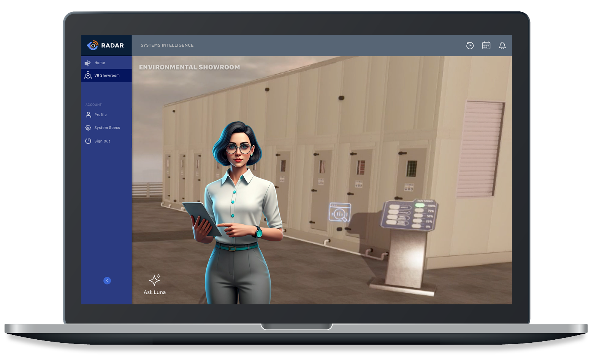The image size is (591, 364).
Task: Collapse the sidebar with the chevron button
Action: [107, 281]
